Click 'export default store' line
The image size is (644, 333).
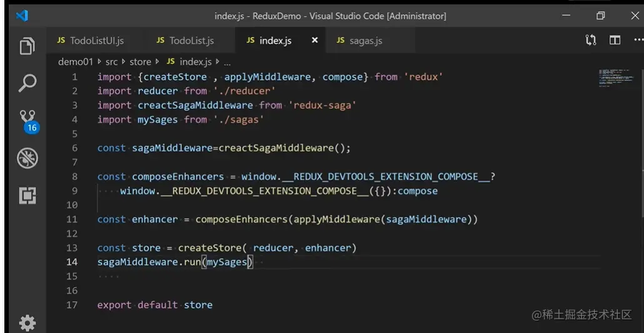[x=155, y=305]
